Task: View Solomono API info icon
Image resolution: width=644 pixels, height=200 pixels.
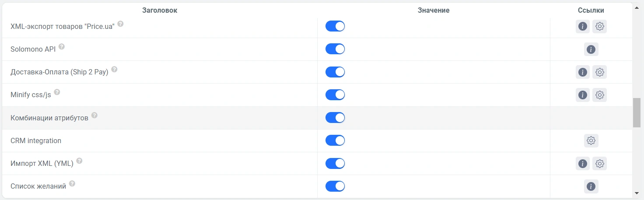Action: pos(591,49)
